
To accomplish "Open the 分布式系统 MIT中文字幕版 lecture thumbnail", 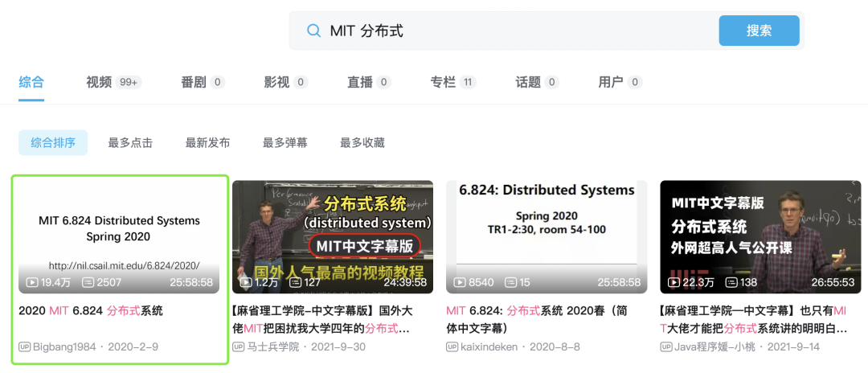I will pyautogui.click(x=333, y=237).
